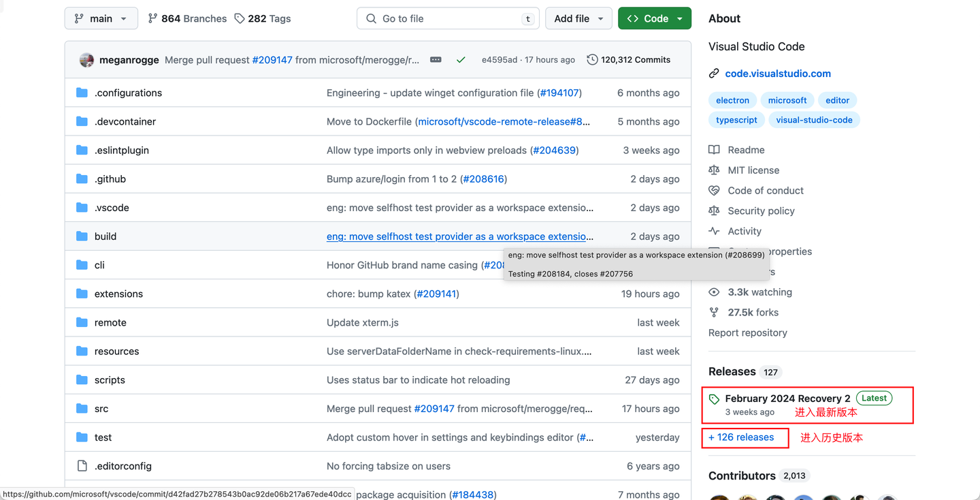The height and width of the screenshot is (500, 980).
Task: Open issue #194107 link
Action: click(x=559, y=93)
